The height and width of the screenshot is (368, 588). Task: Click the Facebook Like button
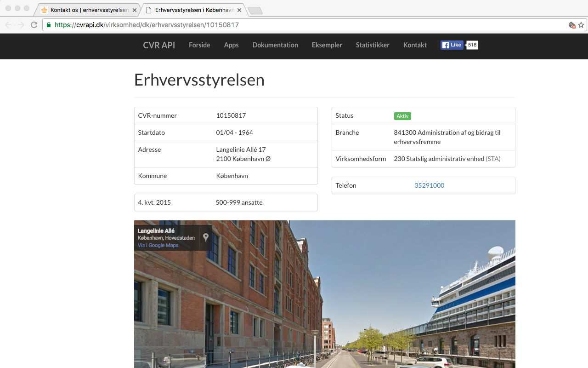[x=452, y=45]
